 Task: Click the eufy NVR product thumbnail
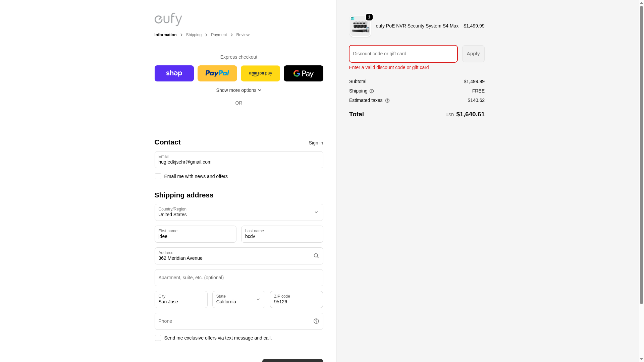[360, 26]
